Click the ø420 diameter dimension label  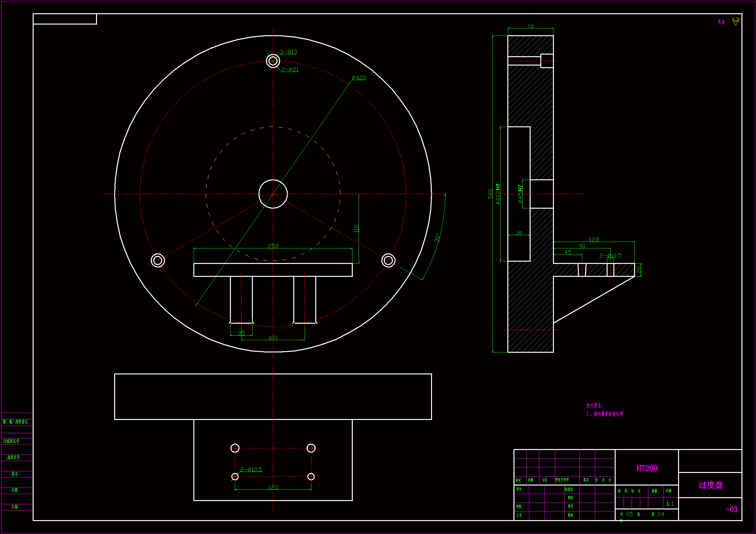[x=359, y=78]
